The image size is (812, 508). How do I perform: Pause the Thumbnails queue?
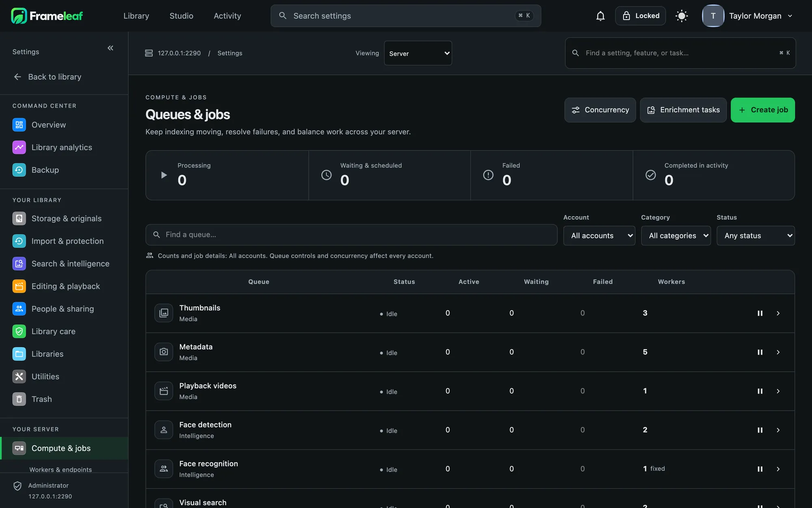click(760, 313)
